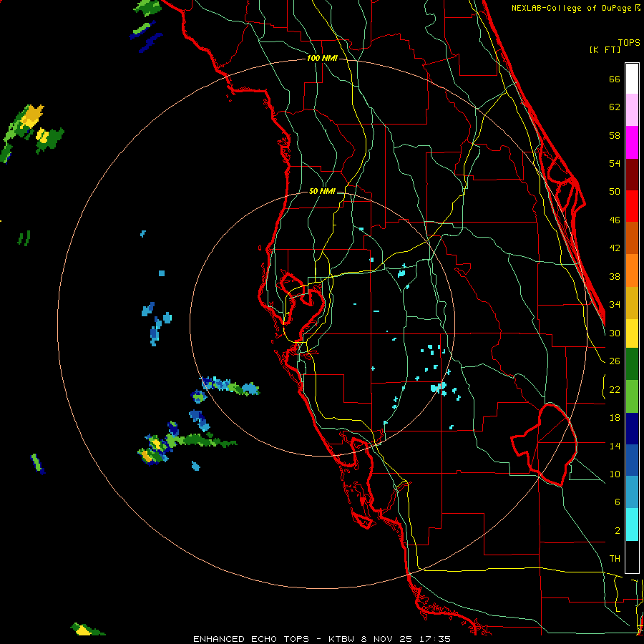Click the cyan legend swatch
Viewport: 644px width, 644px height.
[632, 525]
